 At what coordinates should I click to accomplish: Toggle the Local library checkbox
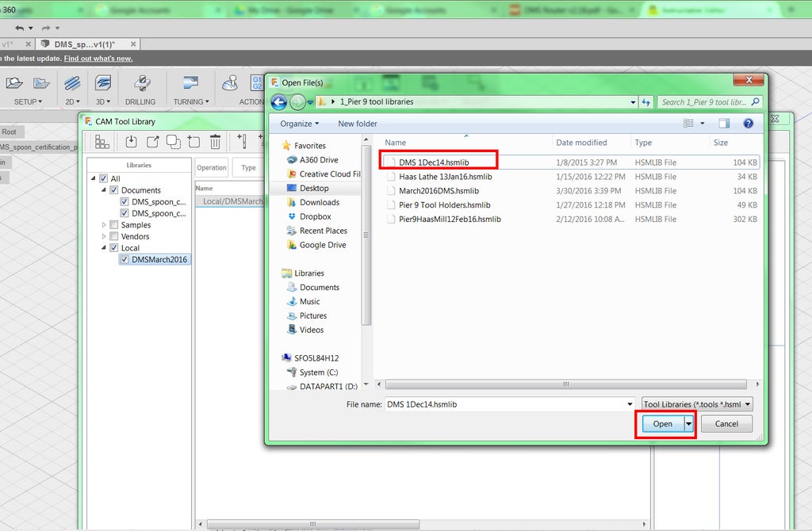coord(114,247)
